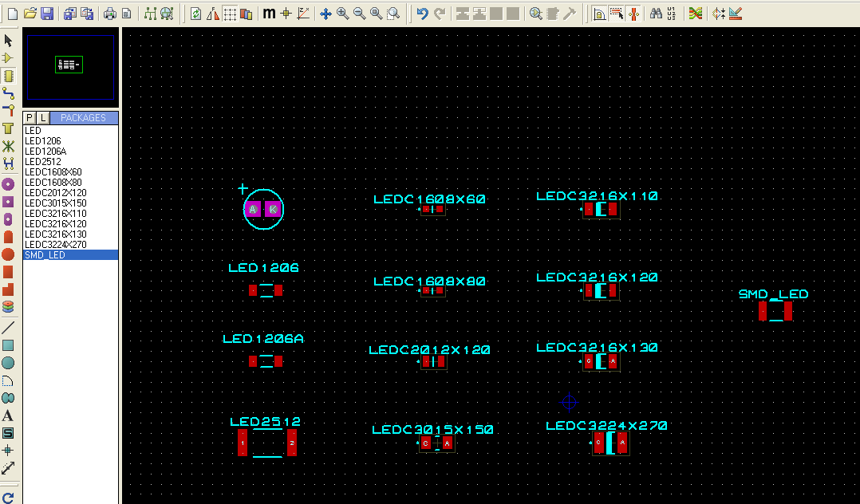The image size is (860, 504).
Task: Select Zone mode T-shaped tool
Action: (8, 129)
